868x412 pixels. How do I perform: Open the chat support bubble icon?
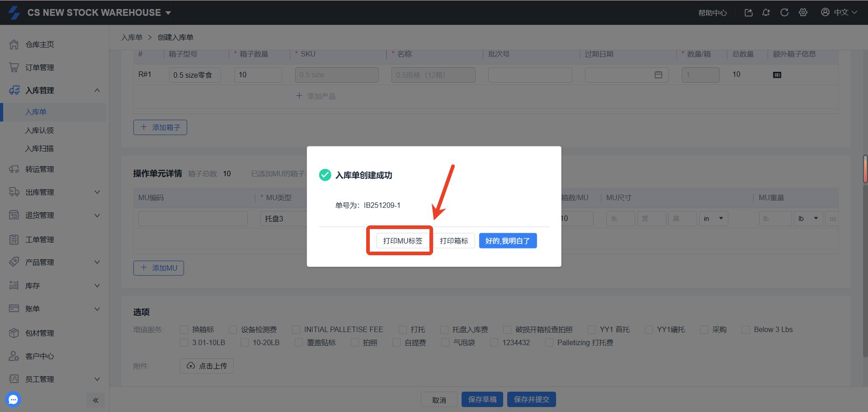pyautogui.click(x=13, y=399)
